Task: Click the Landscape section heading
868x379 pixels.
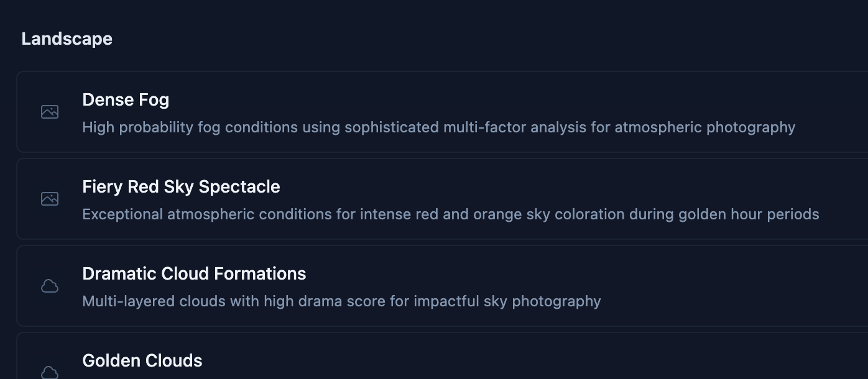Action: click(x=66, y=39)
